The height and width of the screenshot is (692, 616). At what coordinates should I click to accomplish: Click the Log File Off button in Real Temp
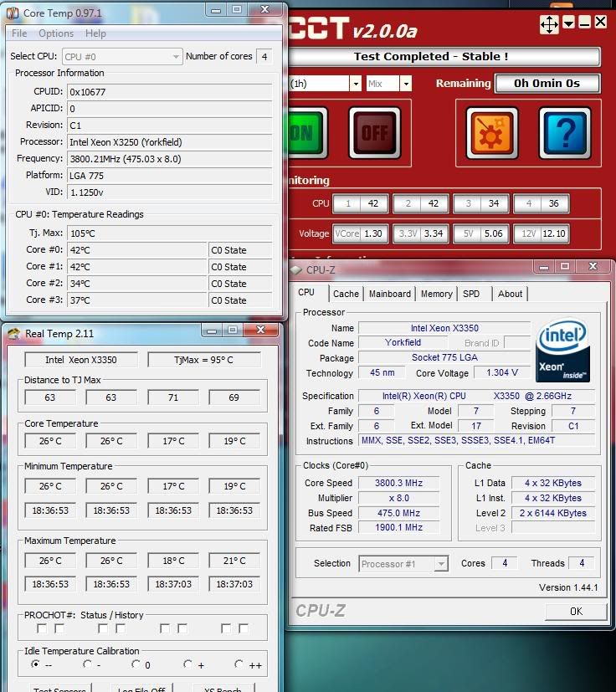(141, 689)
